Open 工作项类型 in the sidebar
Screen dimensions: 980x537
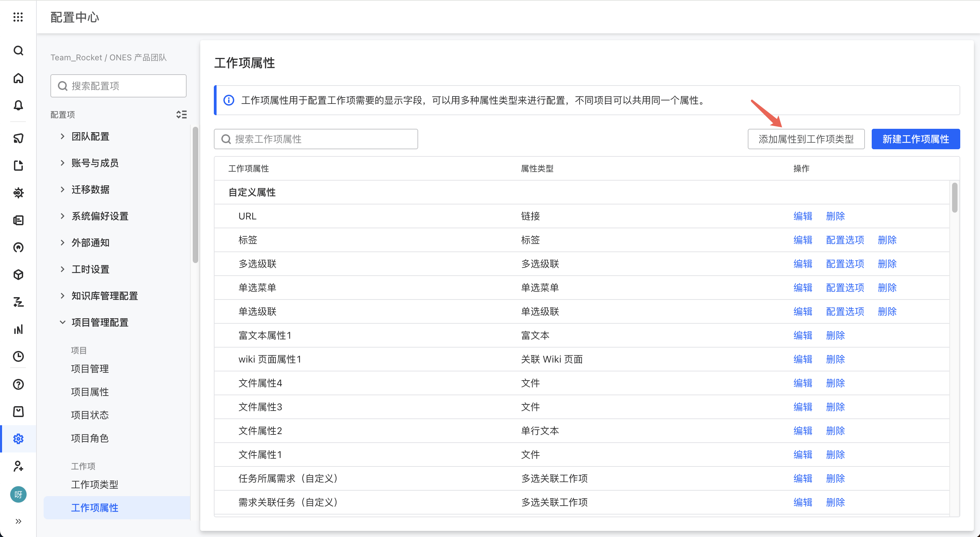(95, 485)
